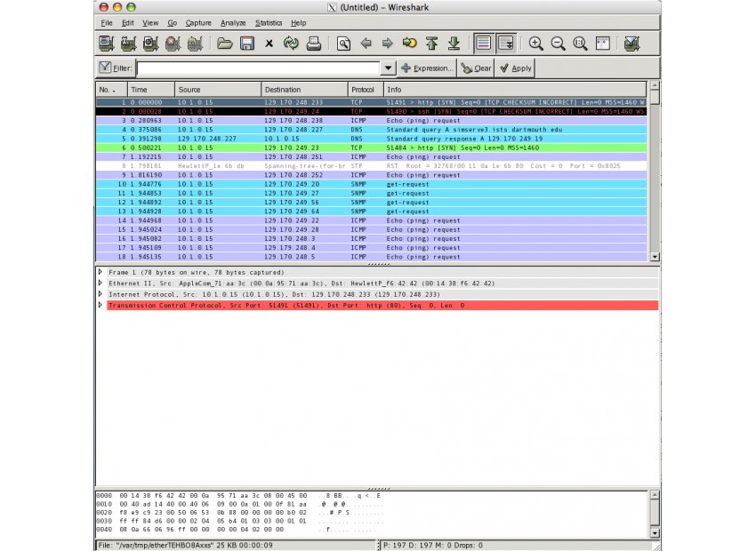Open Analyze menu
Viewport: 756px width, 551px height.
(x=233, y=23)
